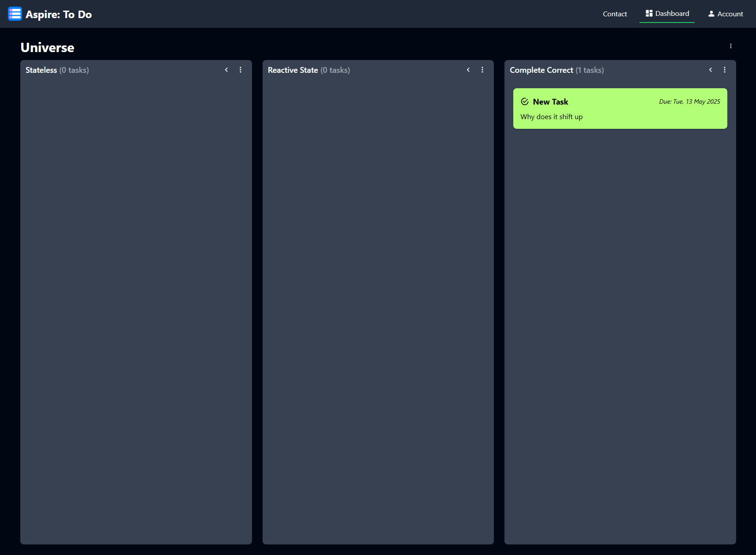Click the Aspire app logo icon

click(x=15, y=14)
